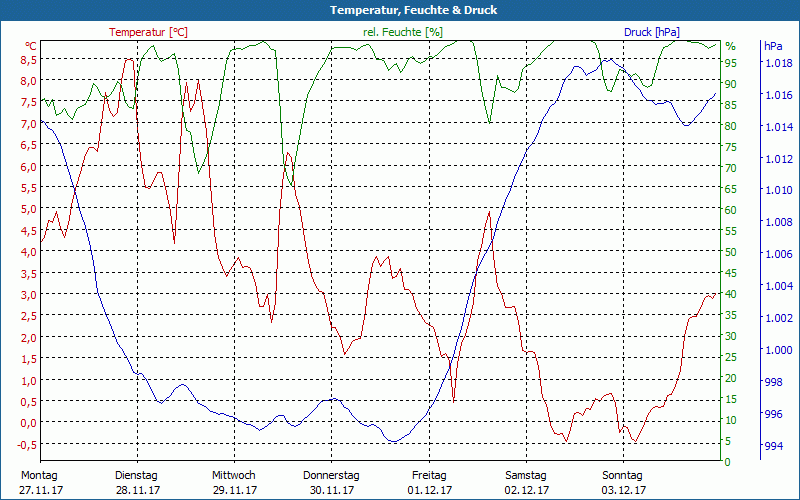Click the green '%' axis unit label
This screenshot has width=800, height=500.
731,46
